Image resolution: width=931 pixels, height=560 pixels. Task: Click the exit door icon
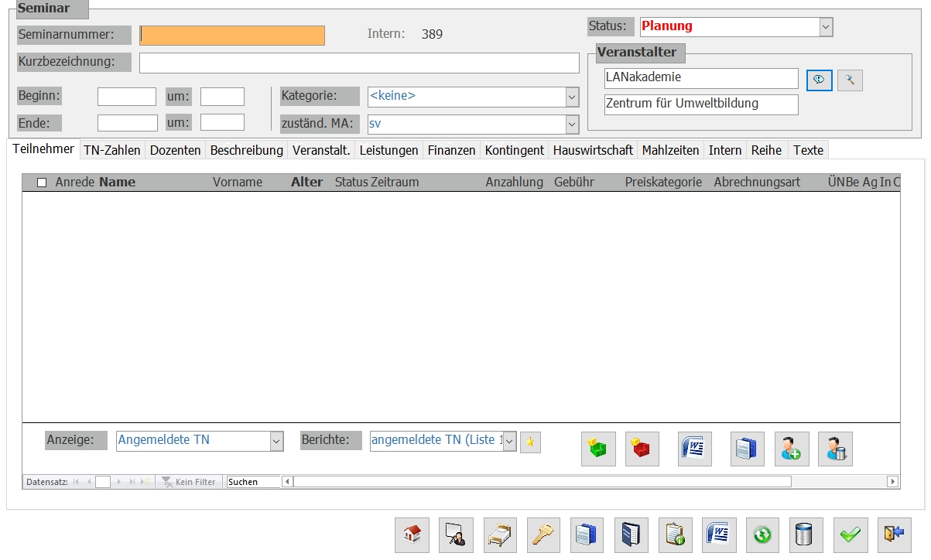[895, 535]
